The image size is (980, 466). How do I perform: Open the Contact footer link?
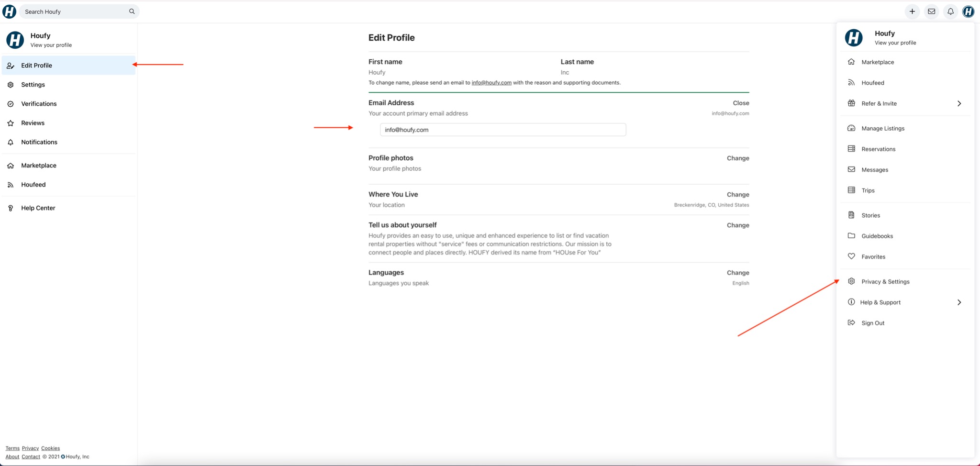[x=31, y=456]
